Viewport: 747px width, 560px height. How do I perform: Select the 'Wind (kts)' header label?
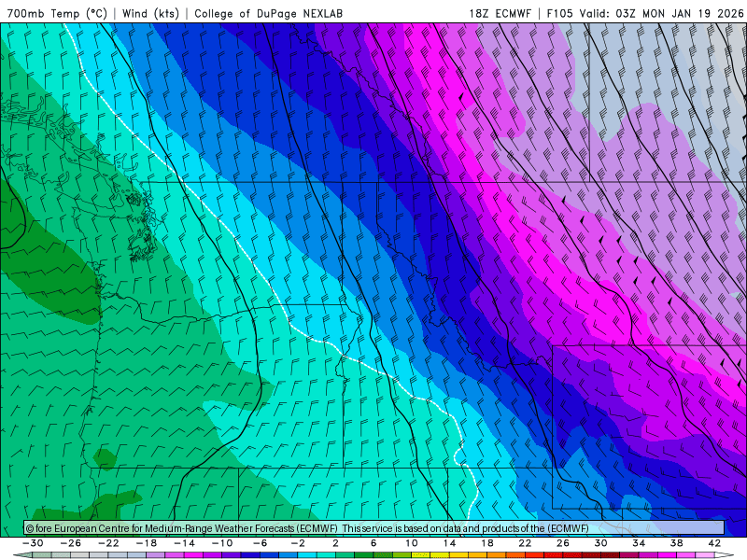(150, 13)
